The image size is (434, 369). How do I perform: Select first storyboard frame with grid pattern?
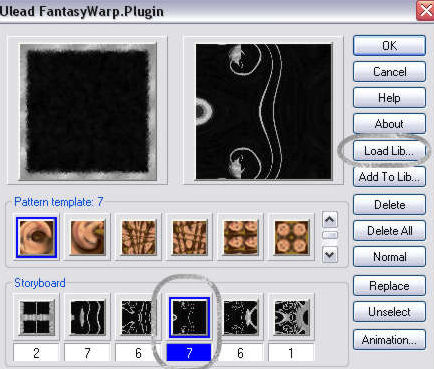(36, 318)
